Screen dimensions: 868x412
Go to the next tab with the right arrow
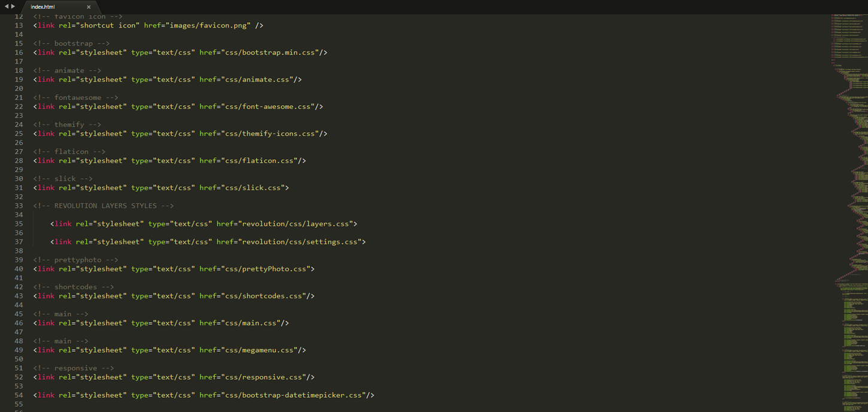point(13,7)
